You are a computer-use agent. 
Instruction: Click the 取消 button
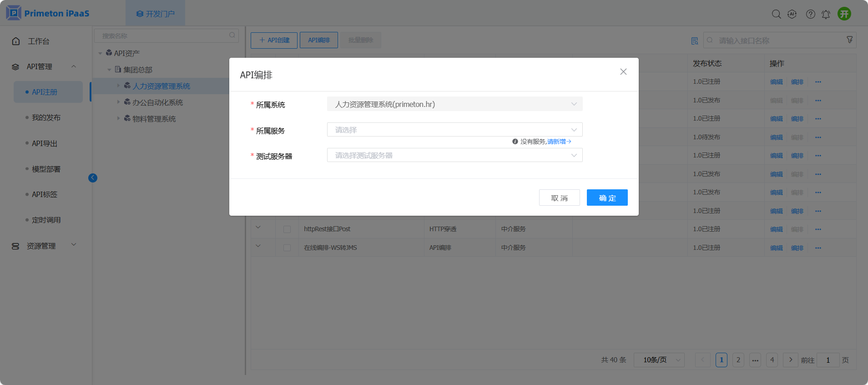click(559, 198)
